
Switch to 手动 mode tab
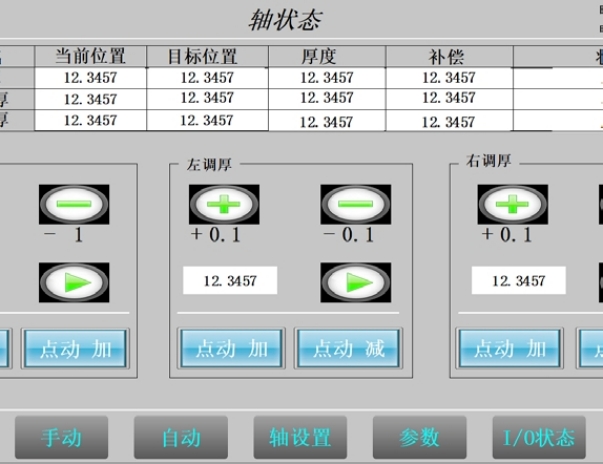click(x=61, y=437)
